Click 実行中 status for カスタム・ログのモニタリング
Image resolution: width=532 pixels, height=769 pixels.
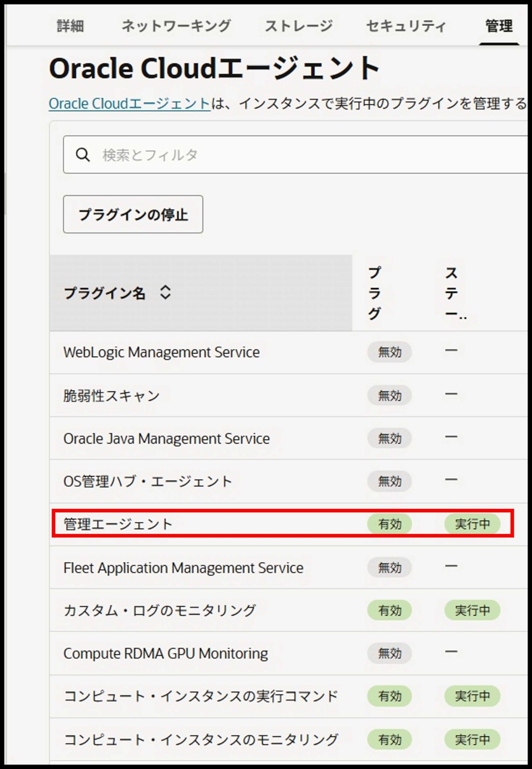click(472, 610)
